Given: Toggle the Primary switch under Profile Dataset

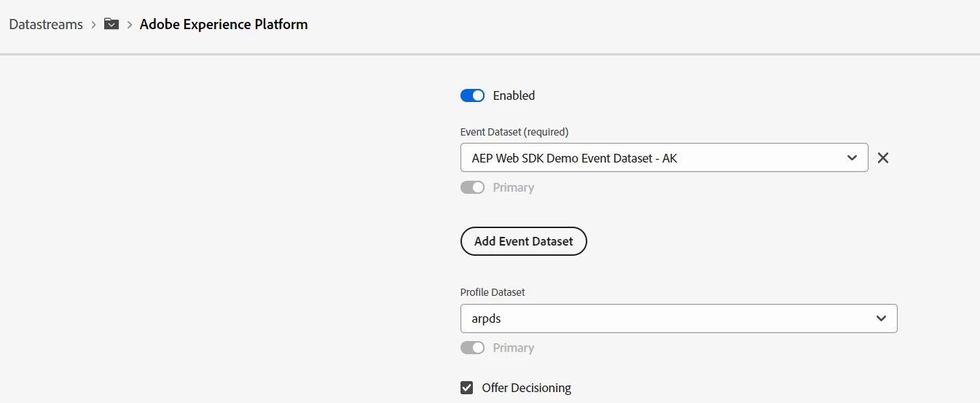Looking at the screenshot, I should point(472,348).
